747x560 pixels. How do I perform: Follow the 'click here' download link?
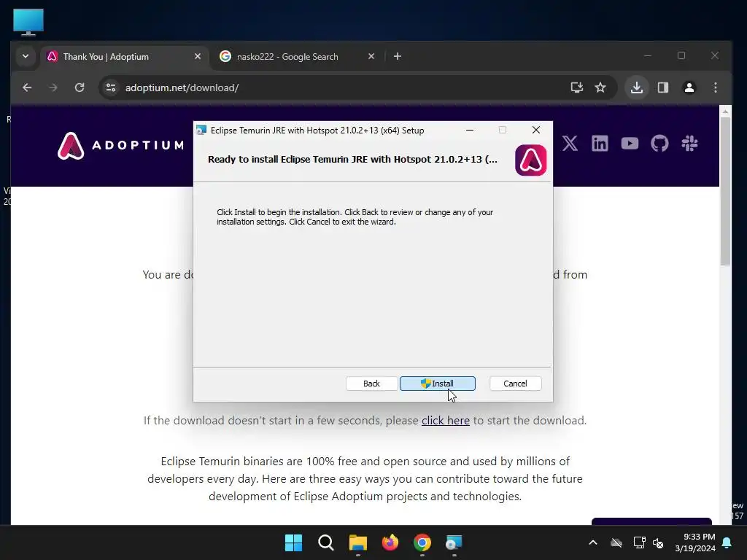(446, 421)
